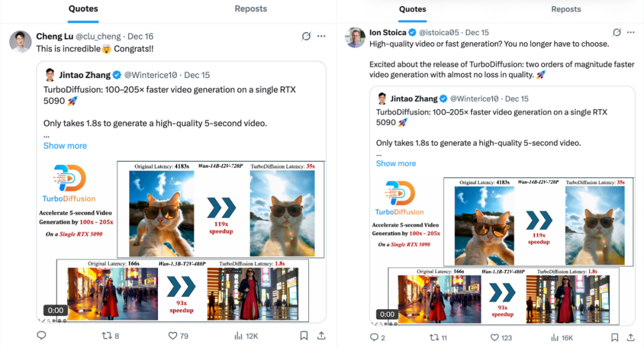Screen dimensions: 644x348
Task: Click the Grok icon on Ion Stoica's post
Action: pyautogui.click(x=617, y=32)
